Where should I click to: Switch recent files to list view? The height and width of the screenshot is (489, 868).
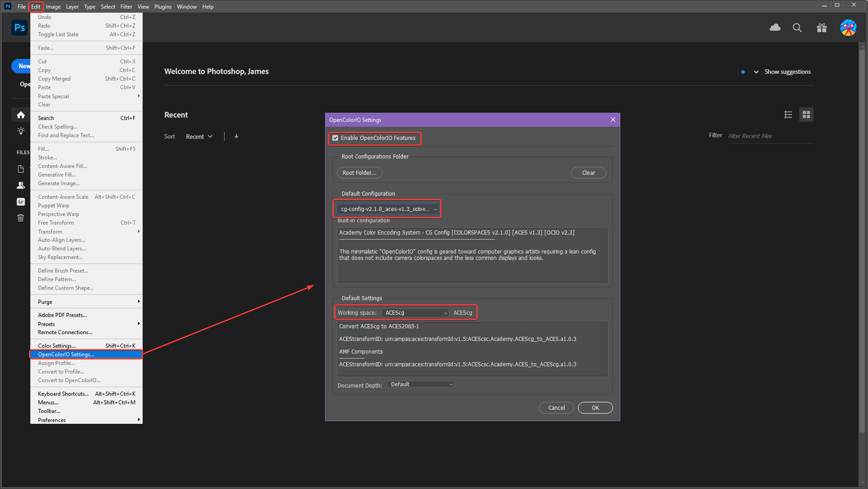(x=788, y=115)
